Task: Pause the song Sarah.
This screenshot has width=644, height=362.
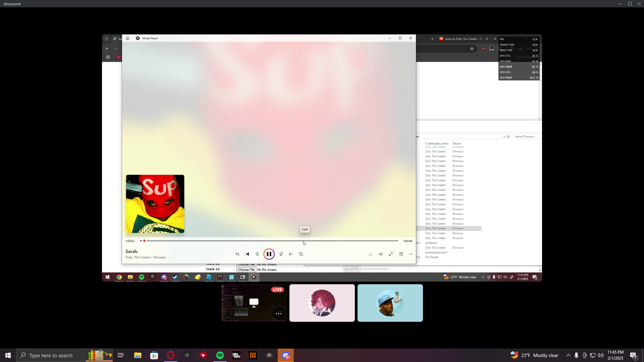Action: click(x=269, y=254)
